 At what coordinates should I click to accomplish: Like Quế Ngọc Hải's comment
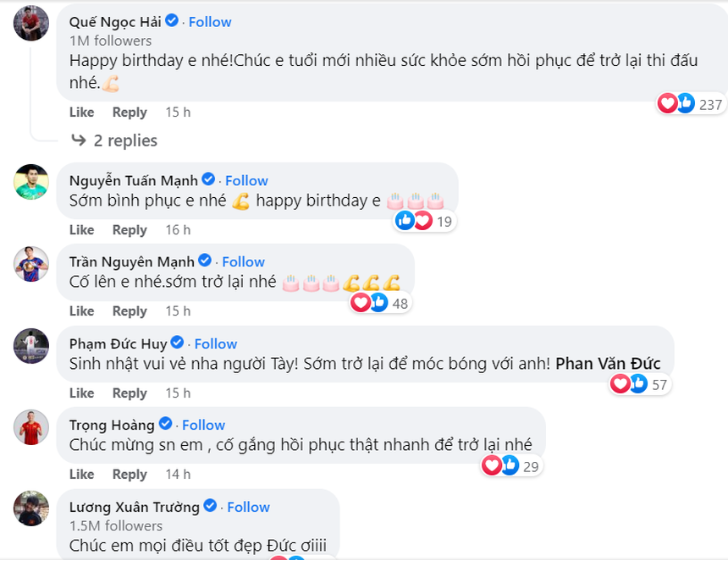click(x=81, y=113)
